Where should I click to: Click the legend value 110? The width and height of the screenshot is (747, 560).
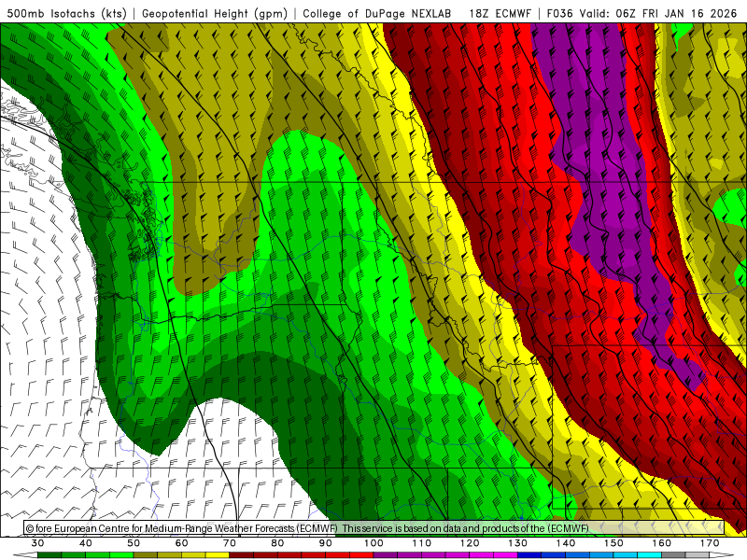coord(422,543)
